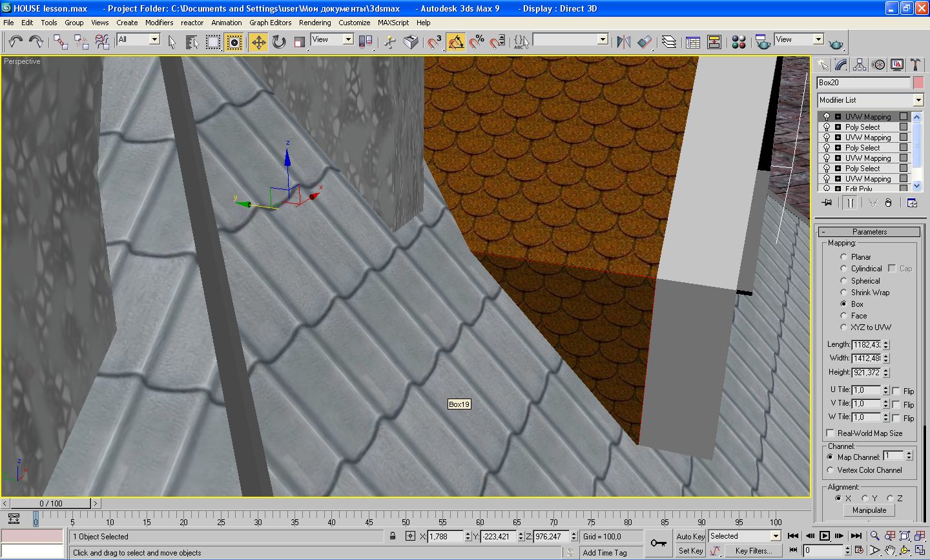The image size is (930, 560).
Task: Click the Manipulate button
Action: point(869,510)
